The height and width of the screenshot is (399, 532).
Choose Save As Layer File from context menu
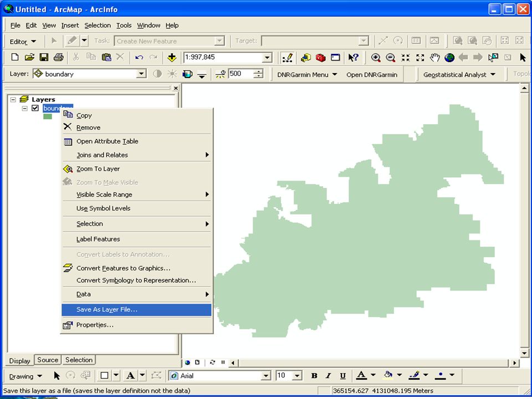tap(136, 309)
